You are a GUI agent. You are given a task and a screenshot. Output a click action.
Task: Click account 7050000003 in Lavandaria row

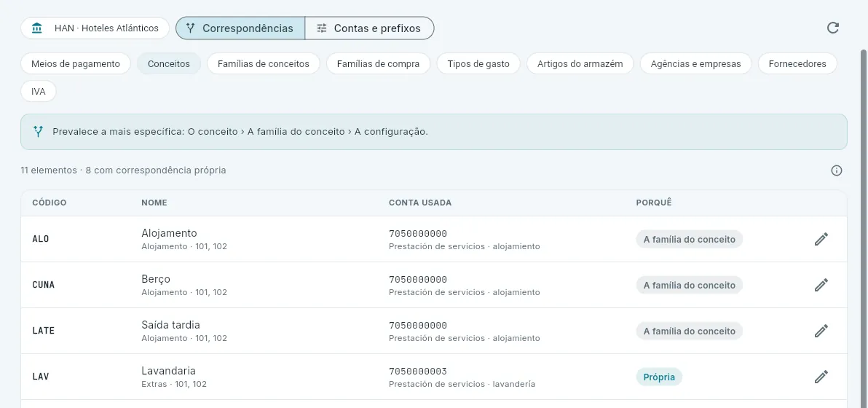point(418,371)
